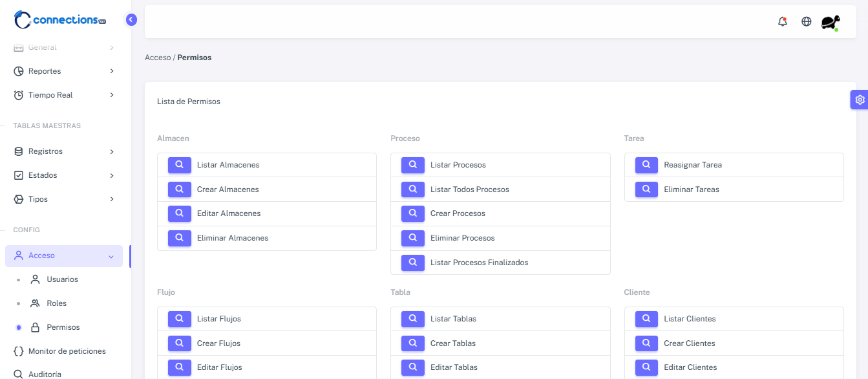This screenshot has height=379, width=868.
Task: Expand the Registros section
Action: (x=63, y=151)
